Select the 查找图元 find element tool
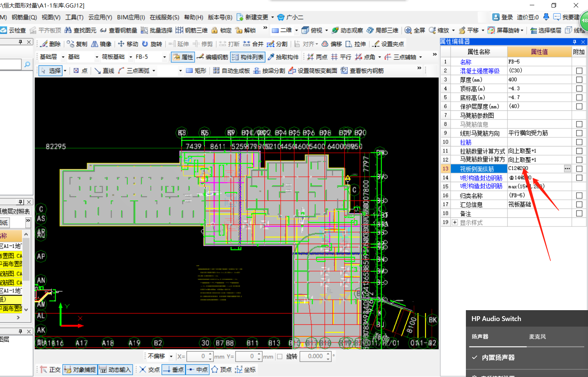This screenshot has height=377, width=588. click(x=80, y=30)
